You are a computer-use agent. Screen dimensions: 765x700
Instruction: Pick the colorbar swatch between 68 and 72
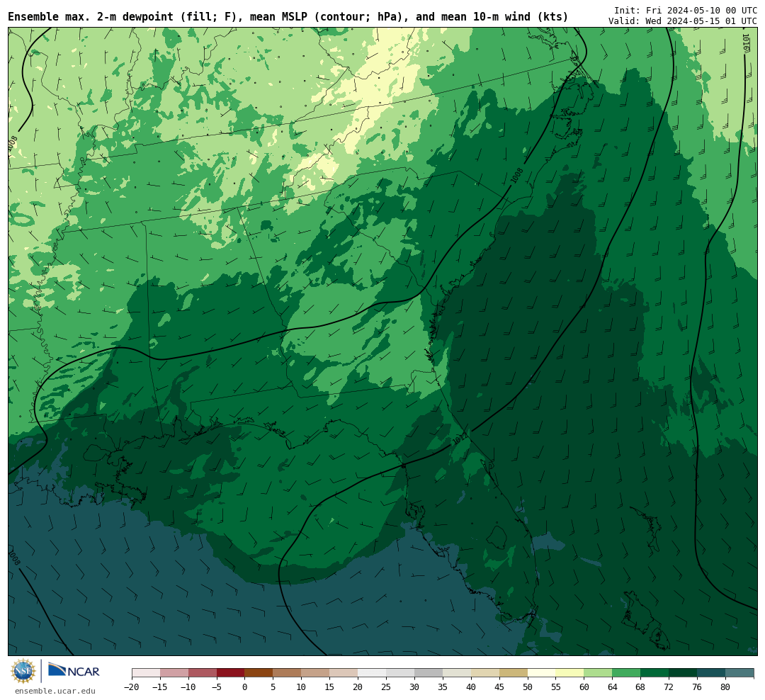[x=654, y=673]
